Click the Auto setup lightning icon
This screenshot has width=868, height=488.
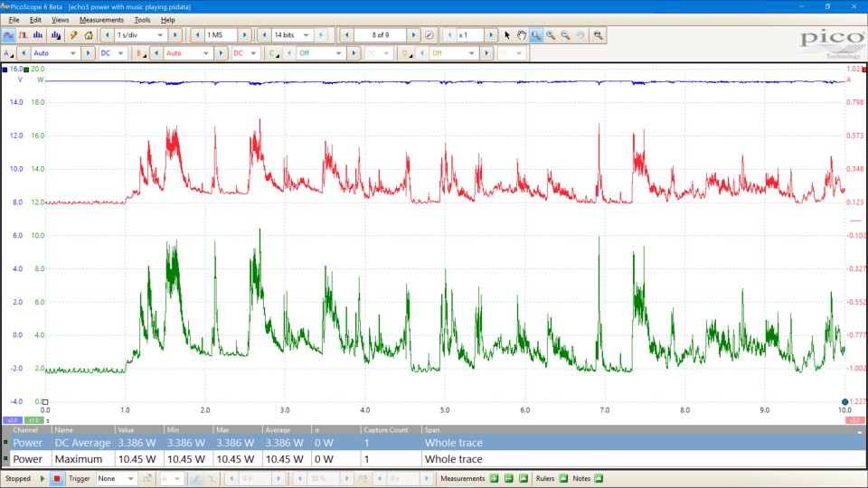pos(74,35)
